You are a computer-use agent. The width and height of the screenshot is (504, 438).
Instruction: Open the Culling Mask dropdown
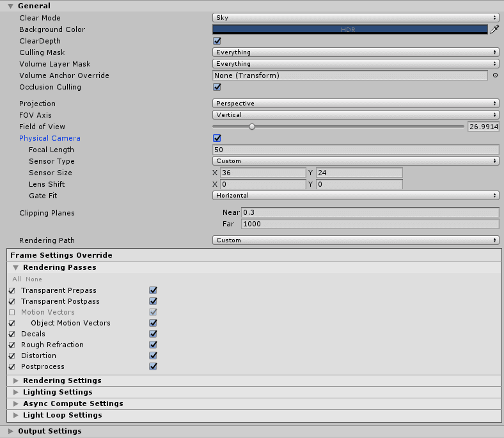point(356,52)
